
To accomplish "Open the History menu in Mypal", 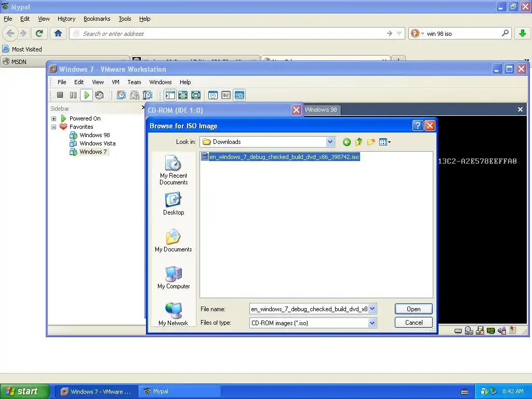I will 66,19.
